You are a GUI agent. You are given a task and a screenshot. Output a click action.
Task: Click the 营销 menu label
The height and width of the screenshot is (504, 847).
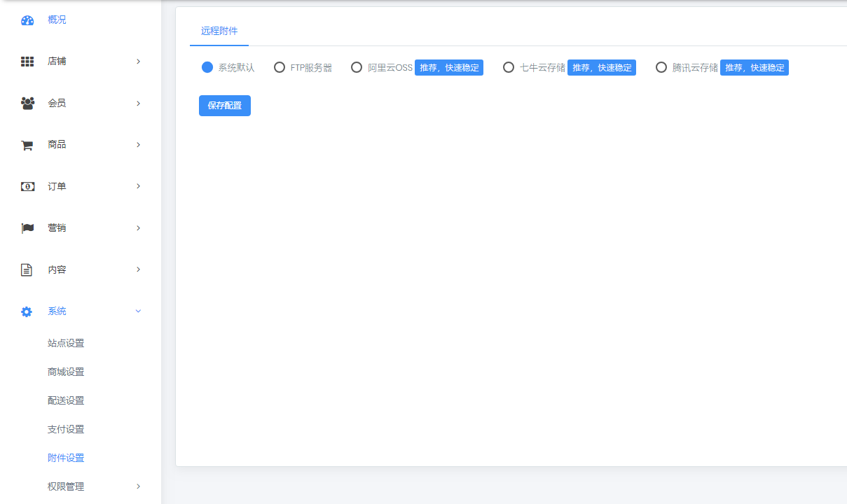(57, 228)
